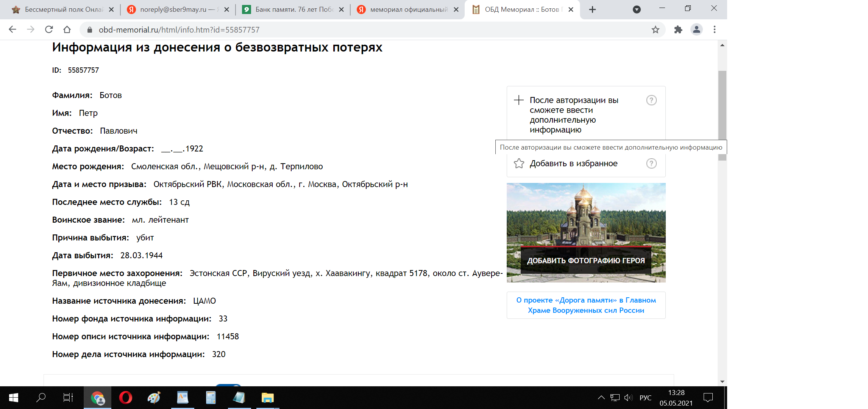Show hidden system tray icons
The image size is (868, 409).
point(601,398)
